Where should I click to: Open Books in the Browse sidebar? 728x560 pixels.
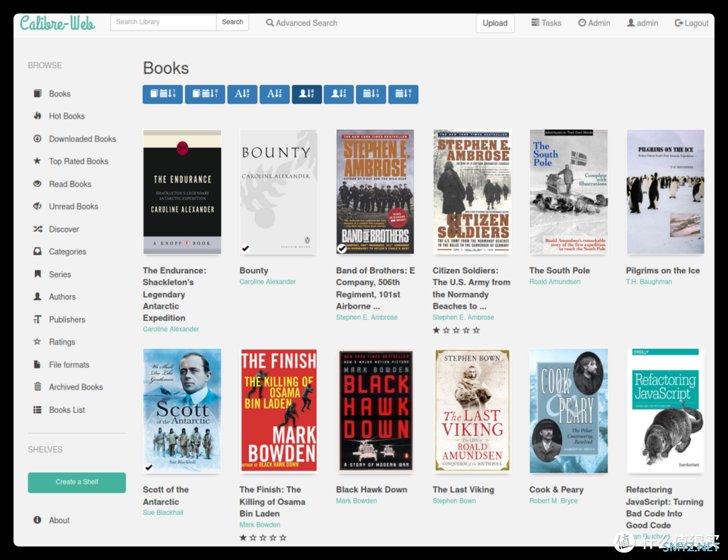point(59,94)
